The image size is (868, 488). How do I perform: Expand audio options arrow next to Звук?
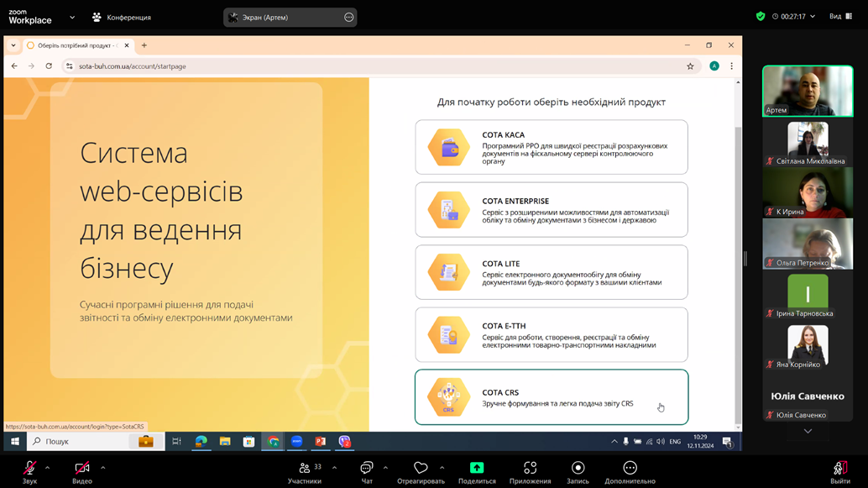tap(48, 468)
